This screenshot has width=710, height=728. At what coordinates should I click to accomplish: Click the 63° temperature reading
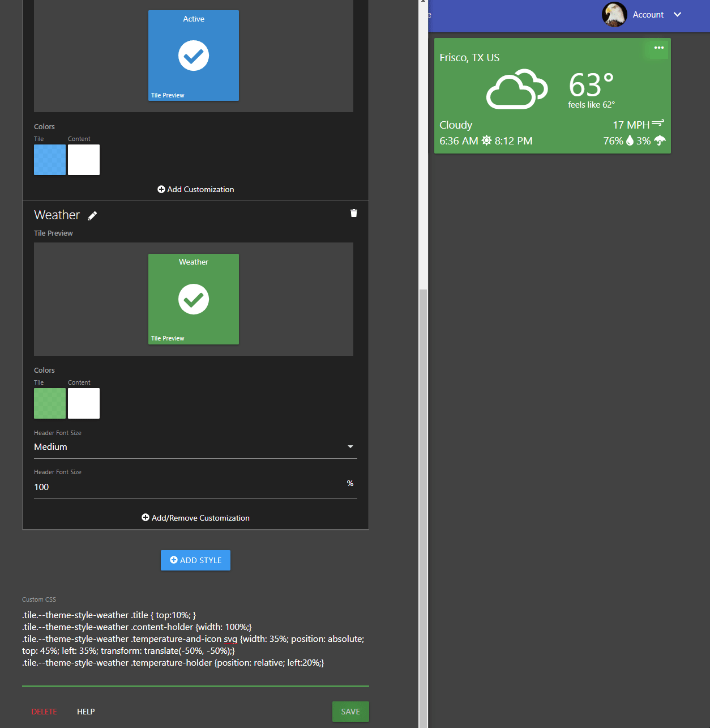[591, 85]
